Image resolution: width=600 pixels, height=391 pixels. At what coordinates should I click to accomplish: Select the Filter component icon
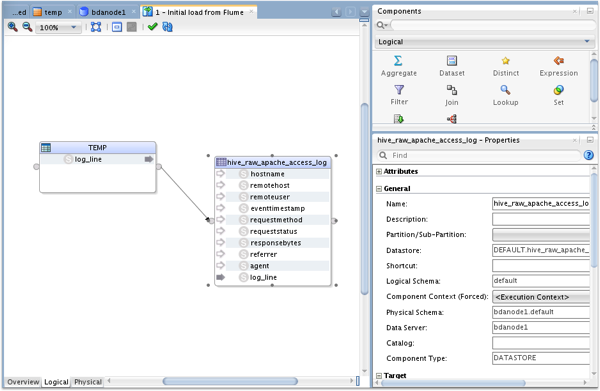(399, 90)
